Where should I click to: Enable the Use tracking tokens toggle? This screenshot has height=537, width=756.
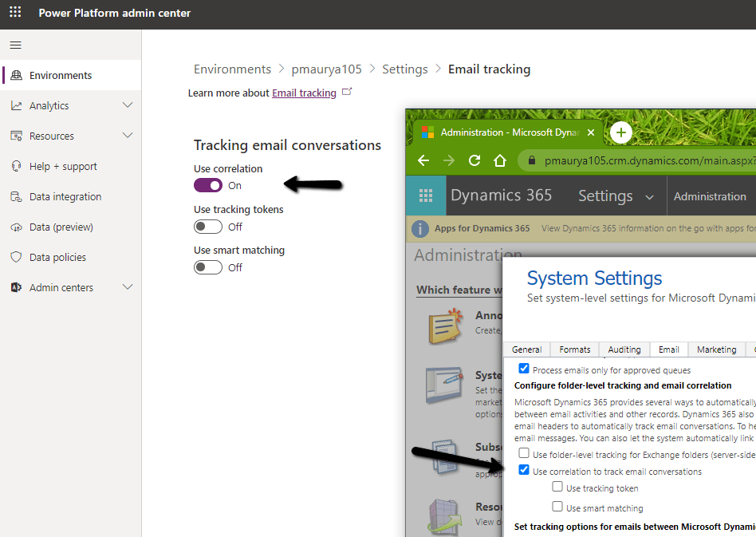[208, 227]
